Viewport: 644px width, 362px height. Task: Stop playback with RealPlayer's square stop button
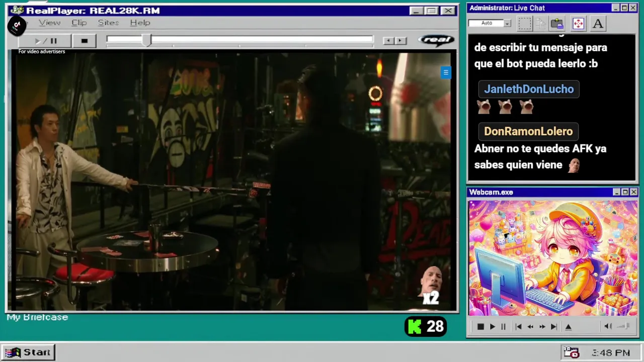tap(84, 41)
